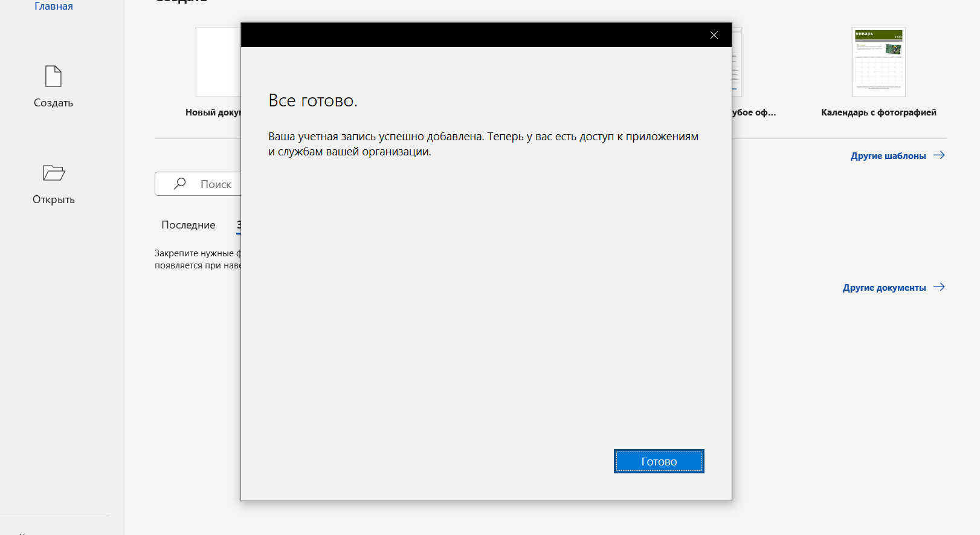This screenshot has width=980, height=535.
Task: Click the Календарь с фотографией template title
Action: (x=878, y=112)
